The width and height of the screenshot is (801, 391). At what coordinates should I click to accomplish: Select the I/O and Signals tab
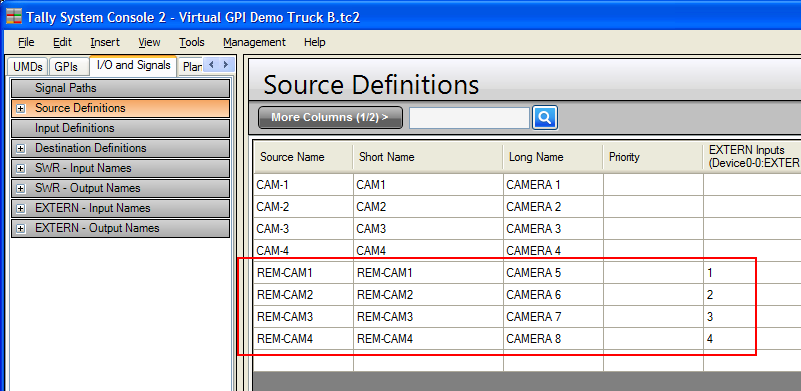tap(133, 65)
